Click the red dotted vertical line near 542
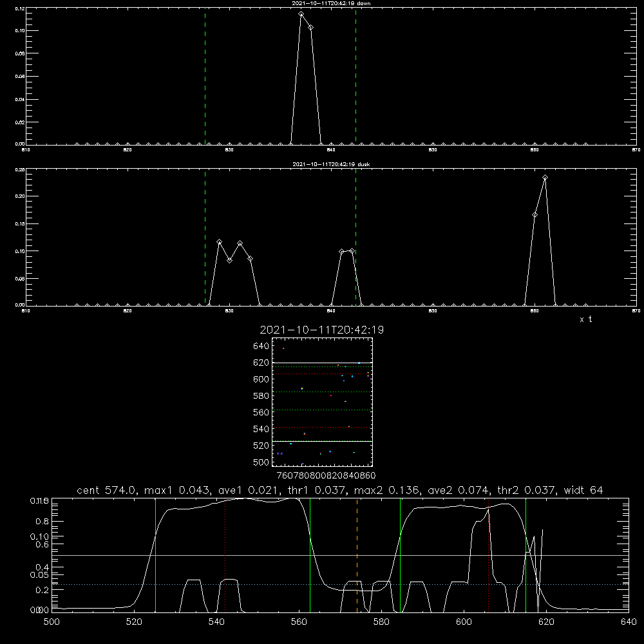The image size is (644, 644). 225,555
